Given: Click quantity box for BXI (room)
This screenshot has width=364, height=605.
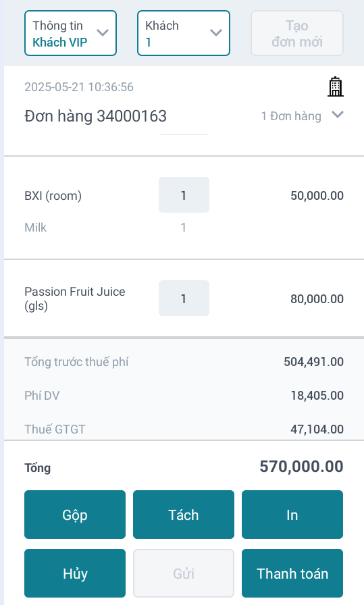Looking at the screenshot, I should click(x=184, y=195).
